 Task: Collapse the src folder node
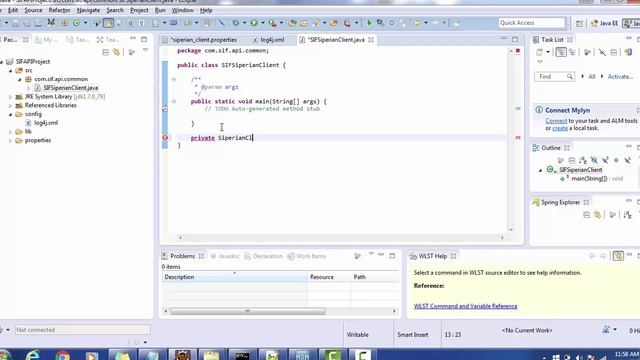pos(11,71)
